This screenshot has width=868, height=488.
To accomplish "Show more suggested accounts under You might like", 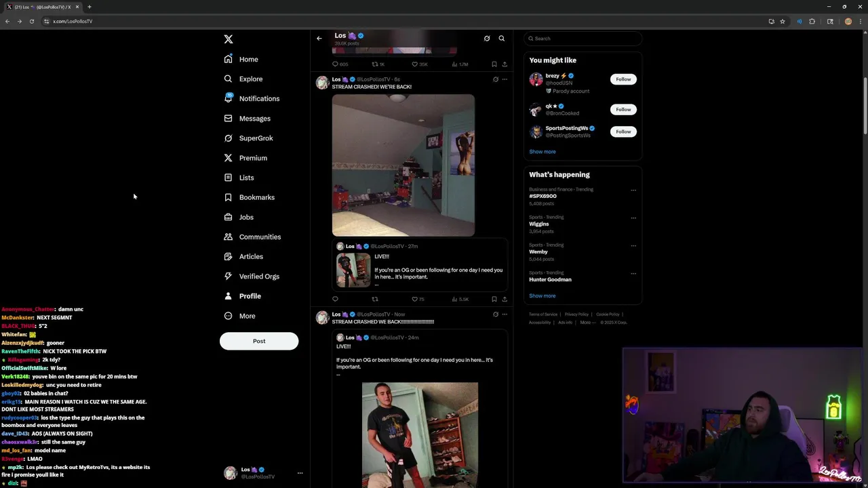I will (x=542, y=152).
